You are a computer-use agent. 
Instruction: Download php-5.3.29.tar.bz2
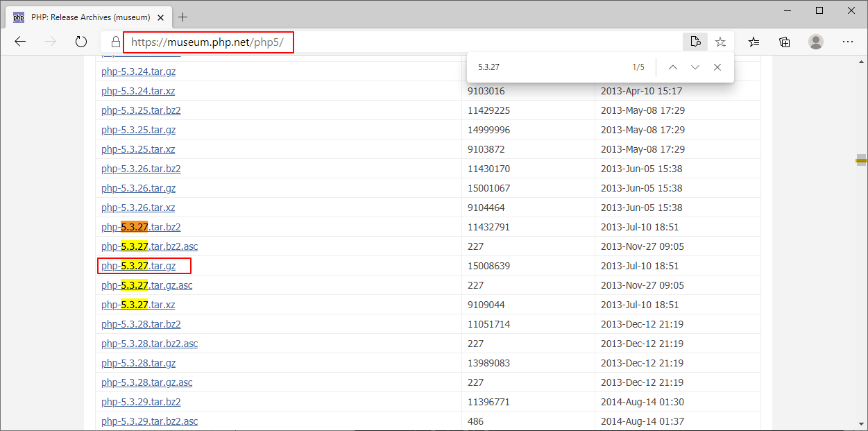point(141,402)
